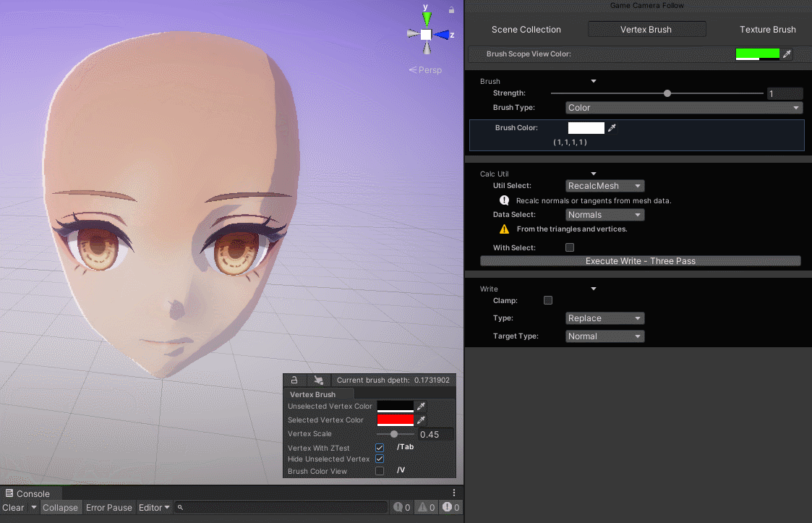Click the Brush Scope View Color eyedropper
The image size is (812, 523).
[787, 54]
